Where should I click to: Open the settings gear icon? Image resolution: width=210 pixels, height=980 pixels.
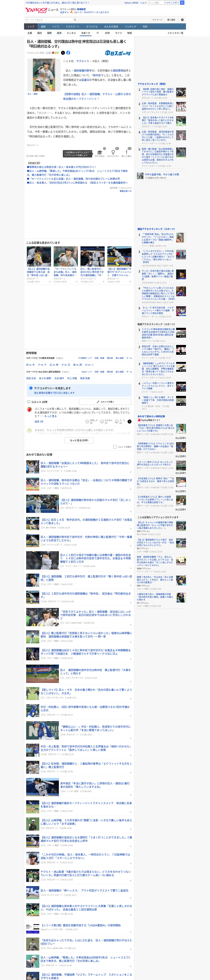(182, 20)
